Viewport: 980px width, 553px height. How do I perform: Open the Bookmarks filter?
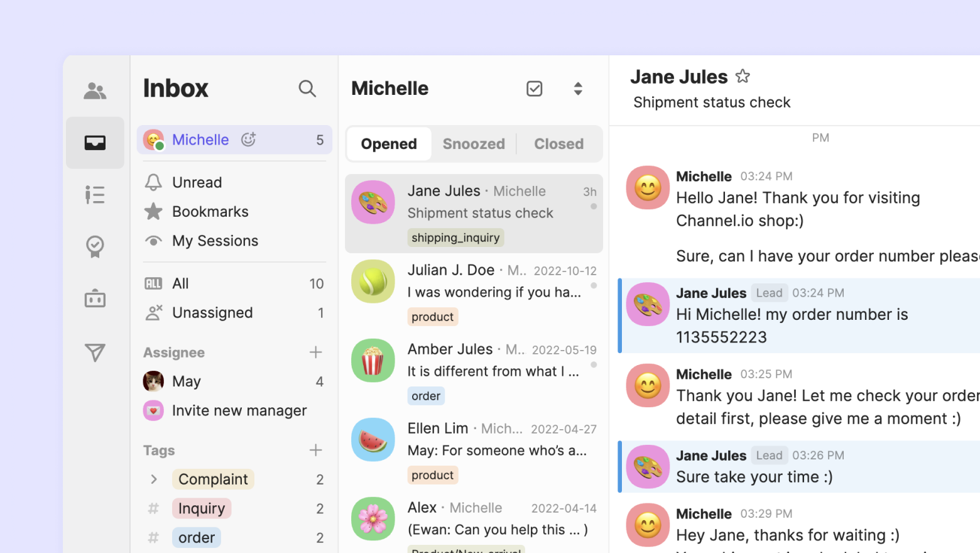click(235, 212)
